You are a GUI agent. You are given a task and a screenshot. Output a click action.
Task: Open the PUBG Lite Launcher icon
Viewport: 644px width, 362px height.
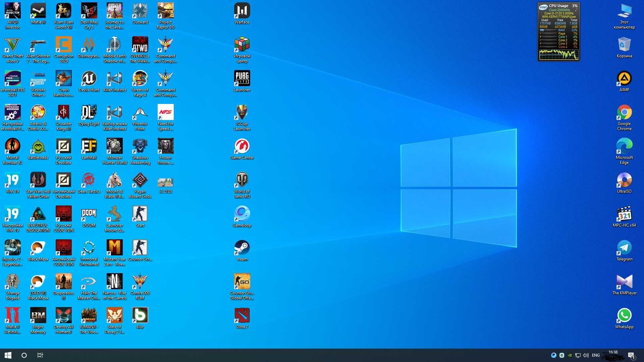tap(242, 81)
